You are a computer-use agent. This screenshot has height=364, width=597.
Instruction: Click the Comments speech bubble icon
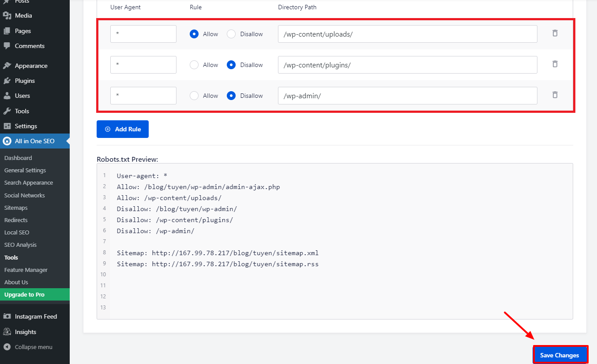[7, 46]
